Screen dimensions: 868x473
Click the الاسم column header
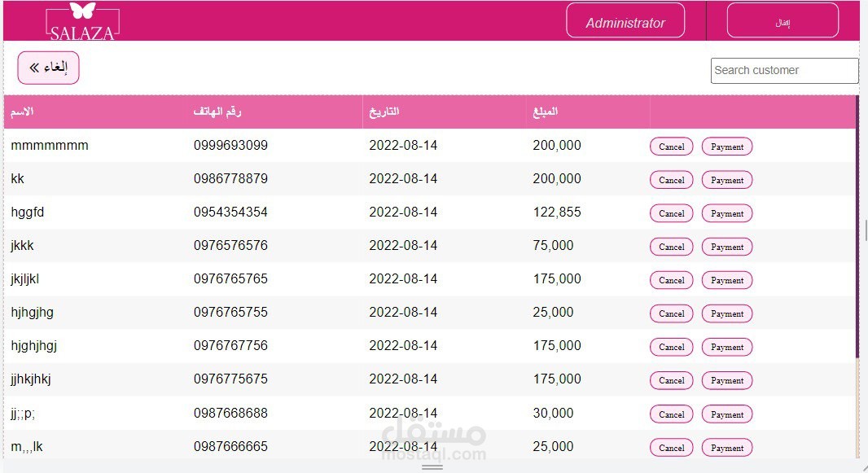[22, 112]
